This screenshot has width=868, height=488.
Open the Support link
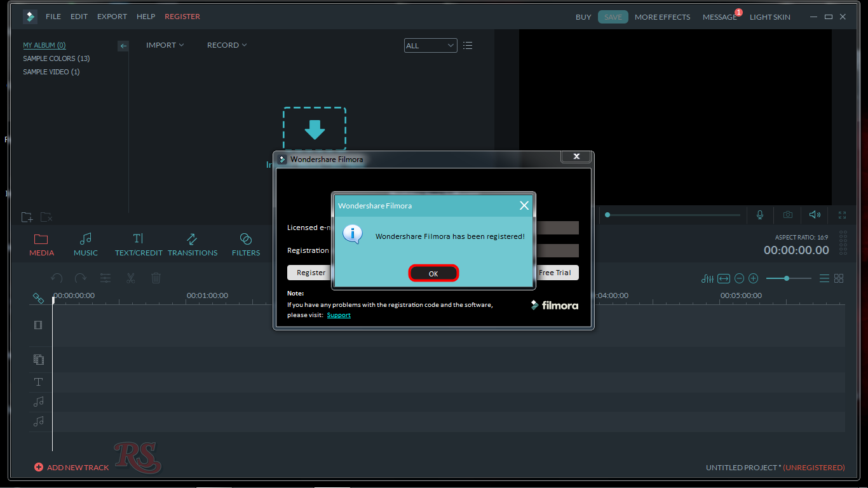coord(339,315)
